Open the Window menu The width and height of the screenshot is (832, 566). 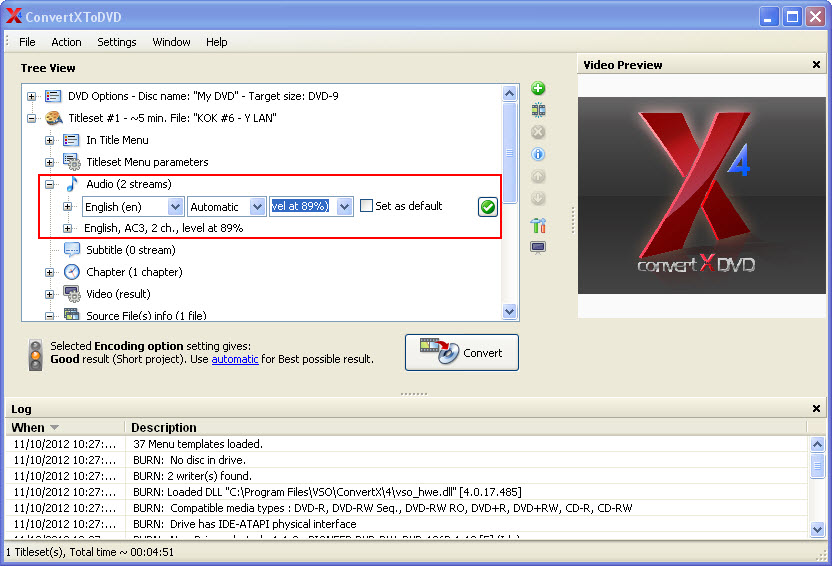click(171, 42)
